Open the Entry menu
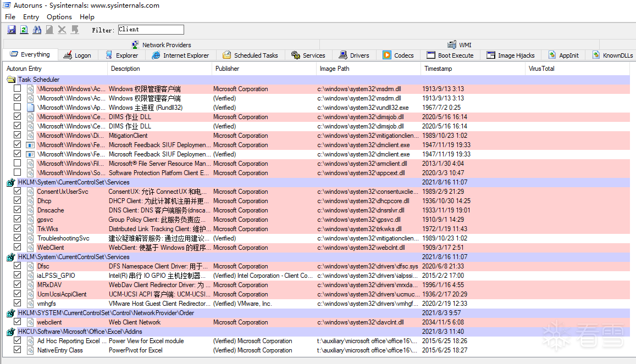636x364 pixels. point(31,16)
